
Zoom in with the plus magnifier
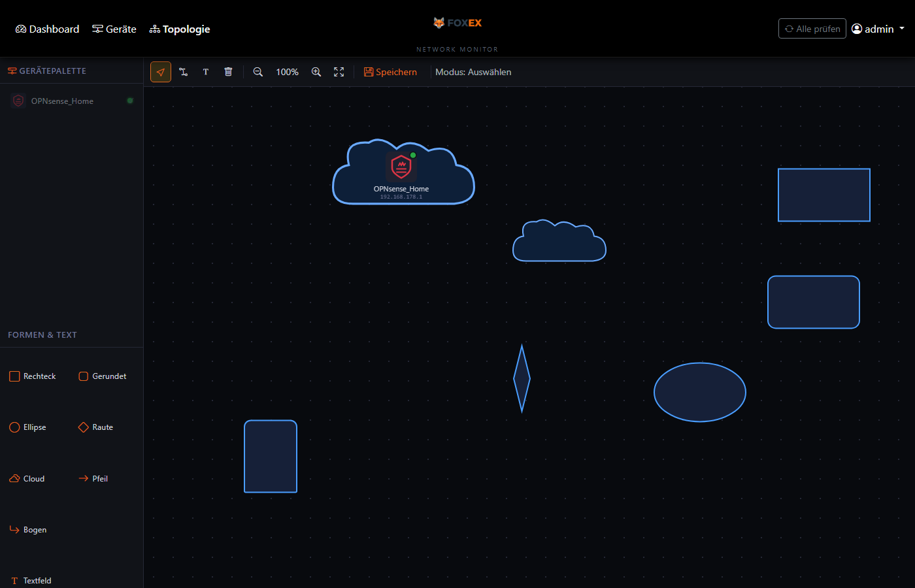click(316, 72)
